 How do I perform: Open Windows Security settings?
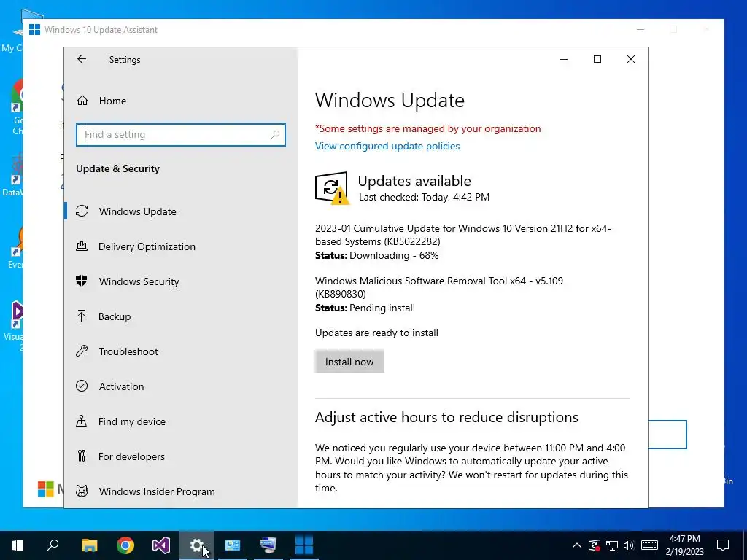point(181,281)
